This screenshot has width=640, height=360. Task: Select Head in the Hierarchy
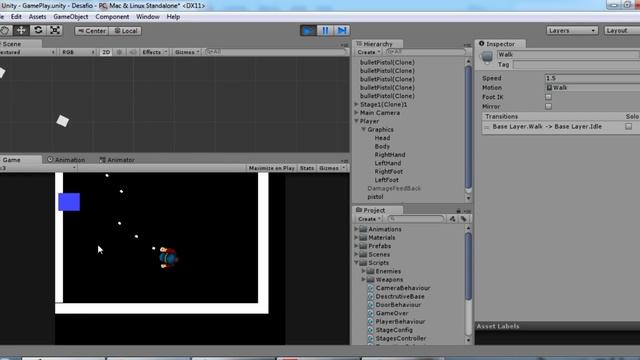click(x=382, y=138)
